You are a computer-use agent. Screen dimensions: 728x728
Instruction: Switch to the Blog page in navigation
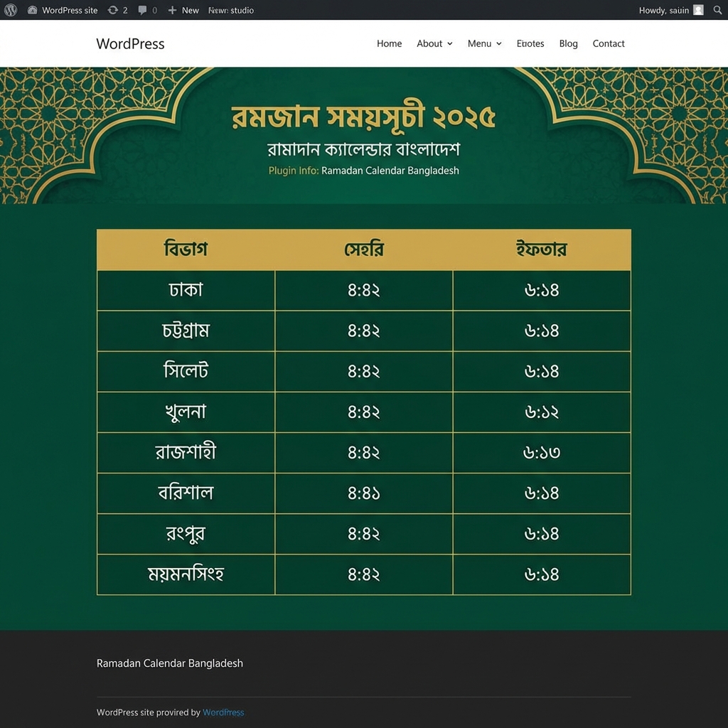568,43
